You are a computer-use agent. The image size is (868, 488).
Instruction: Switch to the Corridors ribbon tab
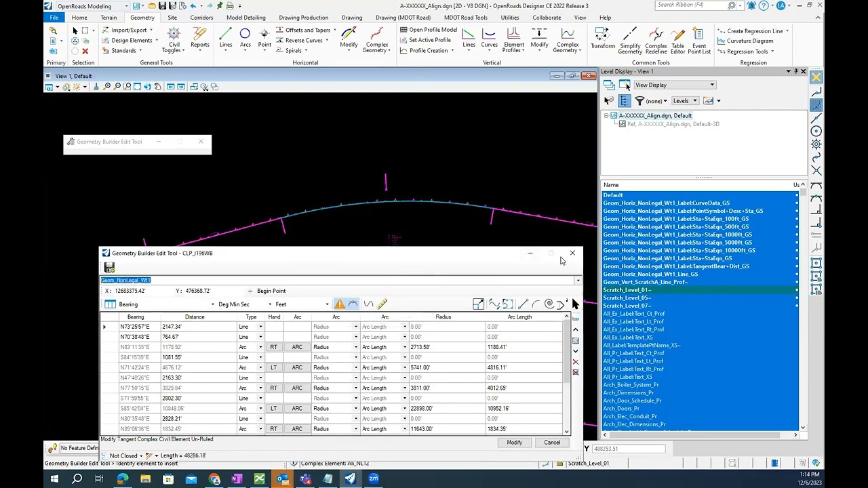pos(201,18)
